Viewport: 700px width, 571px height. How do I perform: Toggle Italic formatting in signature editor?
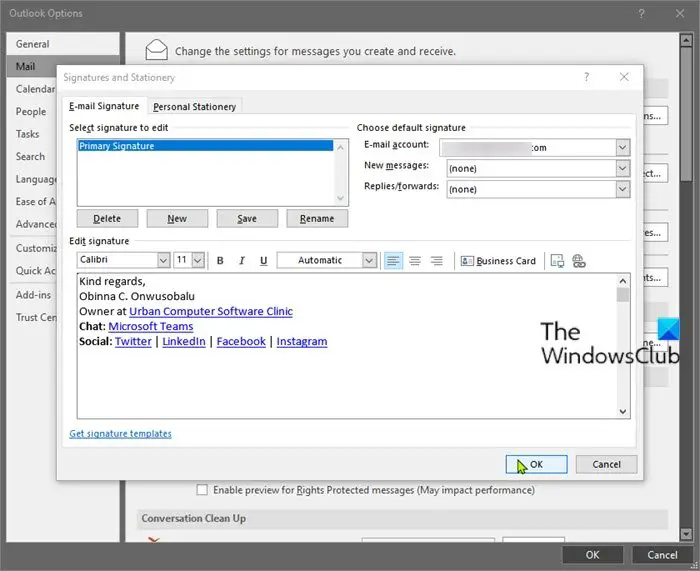pos(242,261)
